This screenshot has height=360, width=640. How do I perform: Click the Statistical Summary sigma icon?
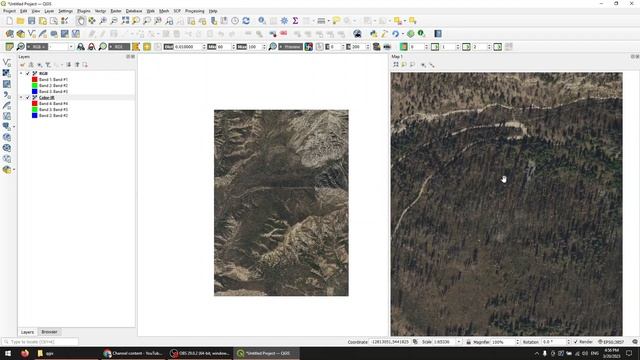(295, 20)
